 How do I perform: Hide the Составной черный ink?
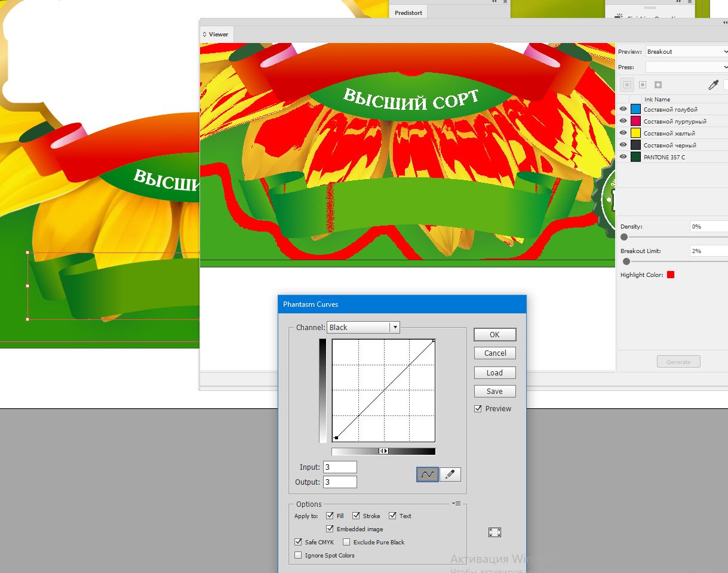click(x=623, y=145)
